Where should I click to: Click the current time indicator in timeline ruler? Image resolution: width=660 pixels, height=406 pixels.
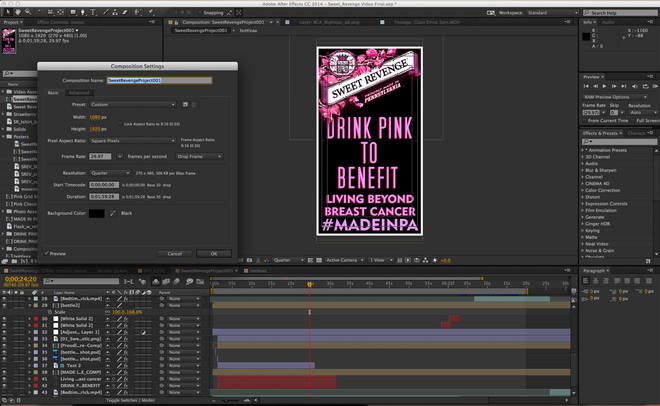tap(309, 284)
